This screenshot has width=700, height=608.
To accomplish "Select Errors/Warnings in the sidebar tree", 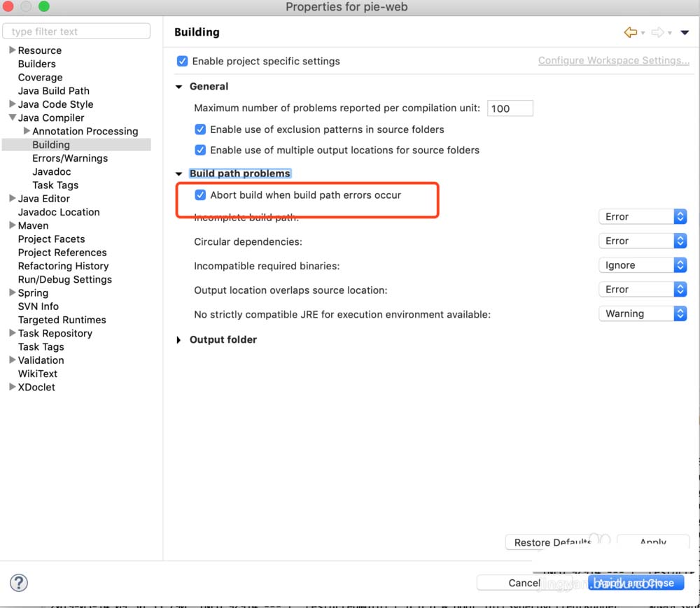I will coord(70,158).
